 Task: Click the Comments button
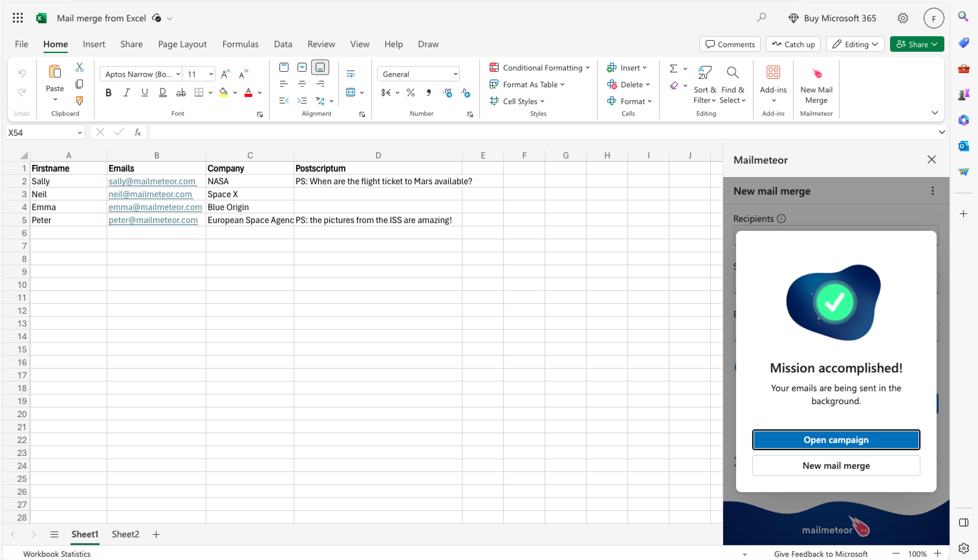[730, 44]
